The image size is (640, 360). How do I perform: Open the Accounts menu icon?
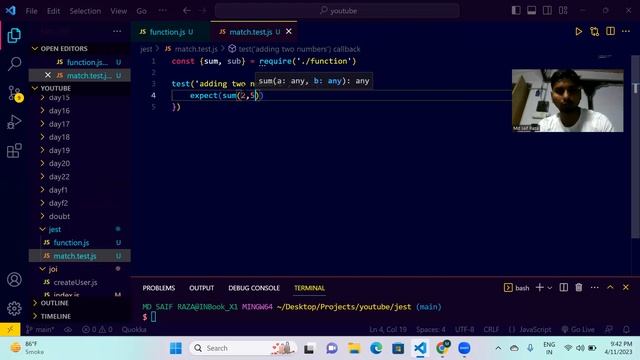click(14, 280)
